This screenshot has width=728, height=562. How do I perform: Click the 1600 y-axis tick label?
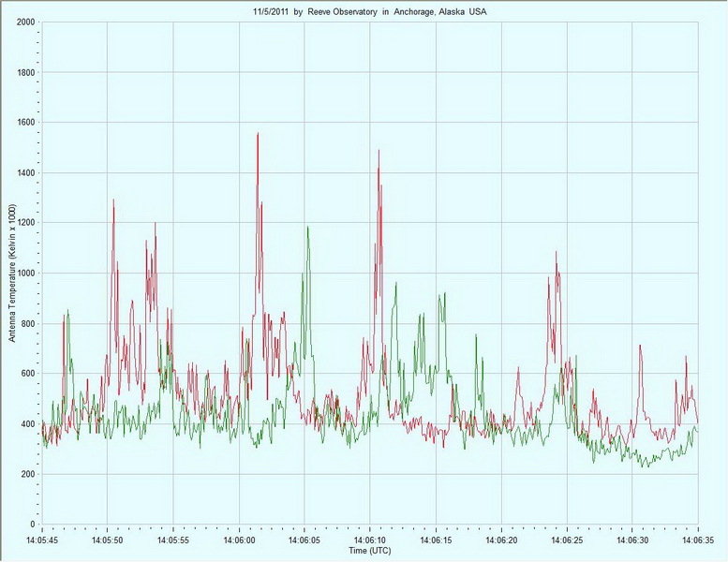click(x=25, y=123)
